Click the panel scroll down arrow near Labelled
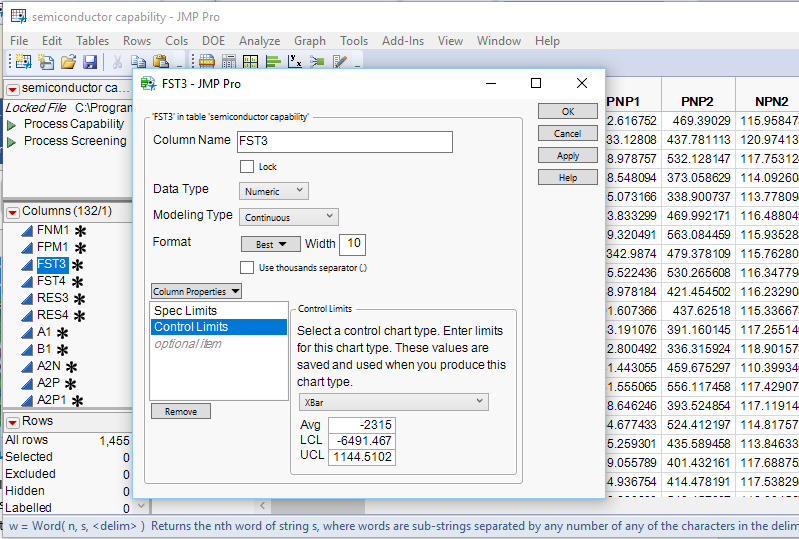This screenshot has height=539, width=799. point(141,506)
